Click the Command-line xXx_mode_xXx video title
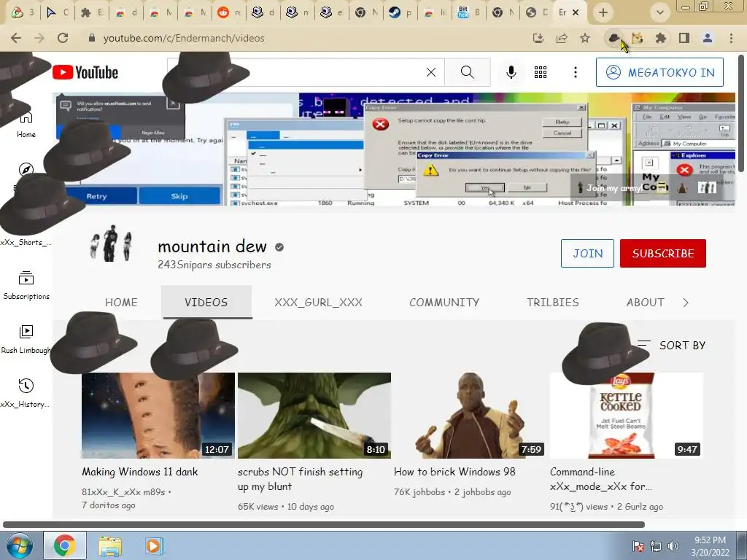Image resolution: width=747 pixels, height=560 pixels. (601, 479)
